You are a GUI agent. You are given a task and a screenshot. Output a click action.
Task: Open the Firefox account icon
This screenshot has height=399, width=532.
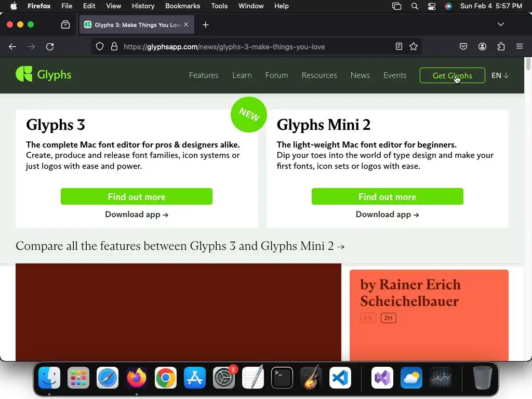482,46
